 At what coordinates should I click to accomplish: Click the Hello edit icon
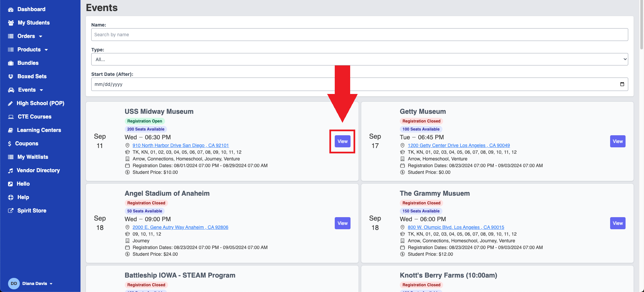click(x=10, y=184)
